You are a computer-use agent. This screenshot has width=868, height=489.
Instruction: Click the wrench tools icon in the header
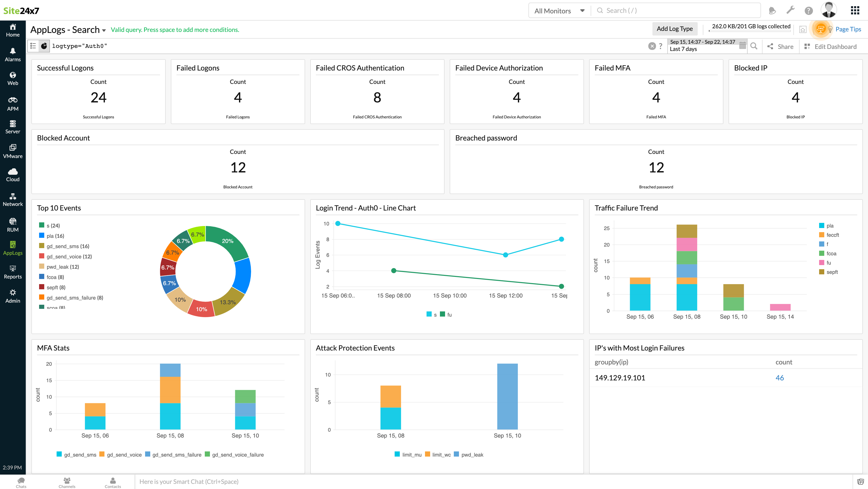point(790,11)
